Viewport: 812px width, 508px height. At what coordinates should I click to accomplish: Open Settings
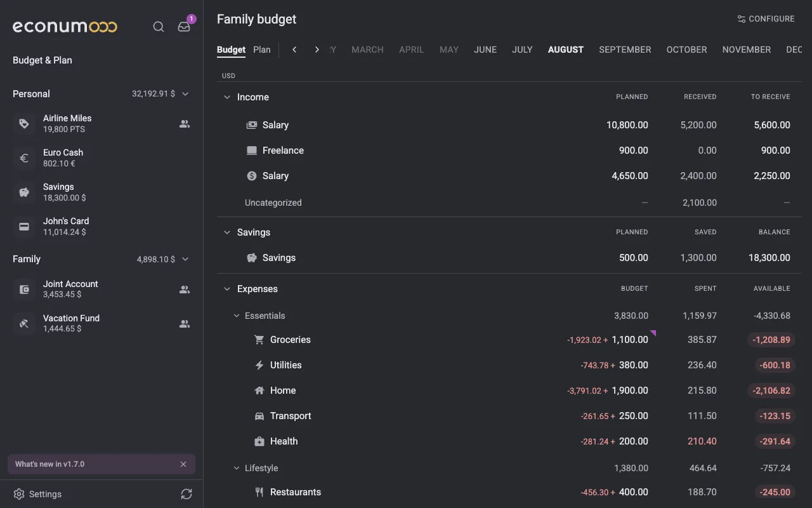click(x=38, y=494)
